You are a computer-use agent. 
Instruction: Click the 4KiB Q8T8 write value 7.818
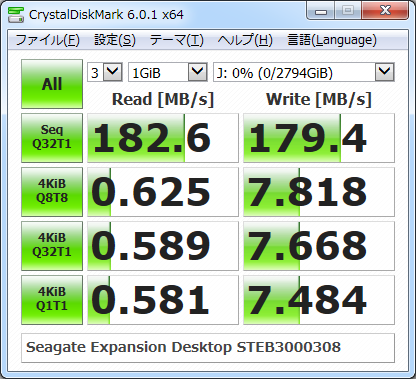coord(319,192)
